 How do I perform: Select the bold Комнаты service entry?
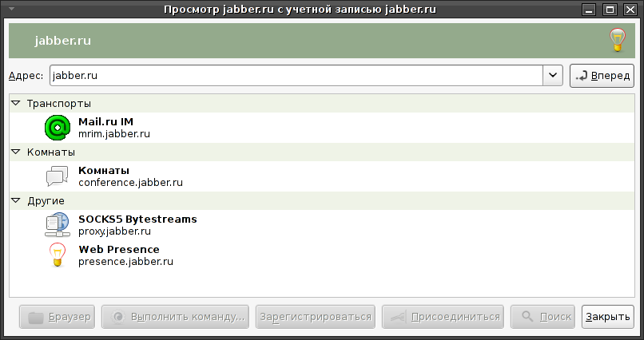point(322,176)
